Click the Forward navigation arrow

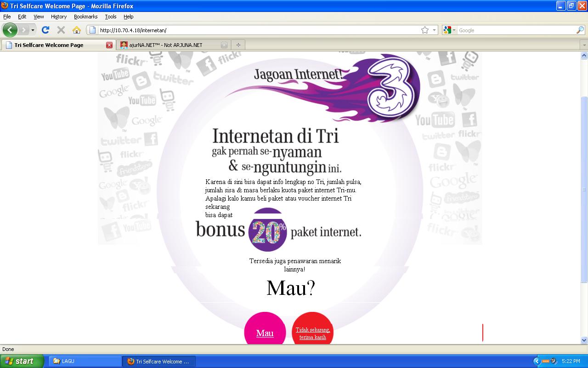(x=23, y=30)
